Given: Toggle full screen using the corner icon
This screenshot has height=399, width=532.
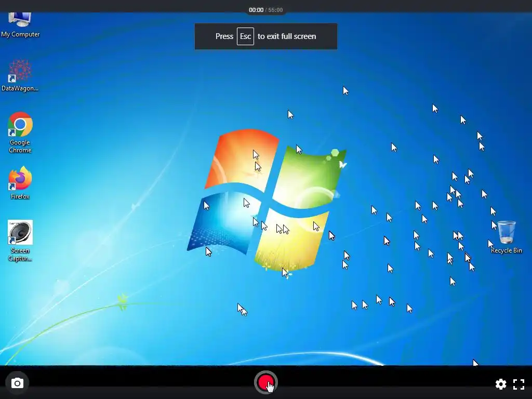Looking at the screenshot, I should (519, 384).
